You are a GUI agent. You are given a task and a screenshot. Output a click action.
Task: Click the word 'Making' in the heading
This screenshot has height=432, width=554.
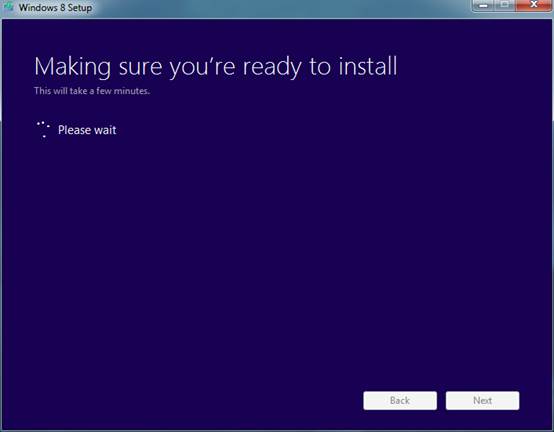pyautogui.click(x=72, y=67)
